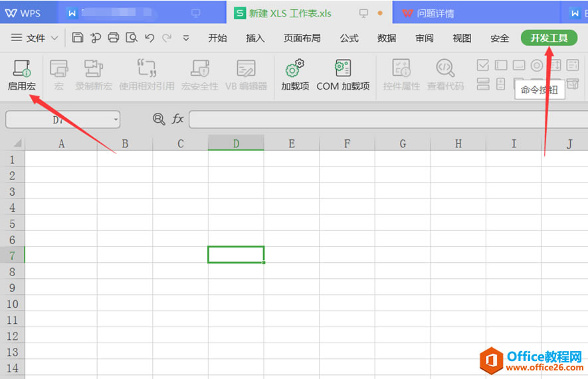Select column I header

click(514, 143)
